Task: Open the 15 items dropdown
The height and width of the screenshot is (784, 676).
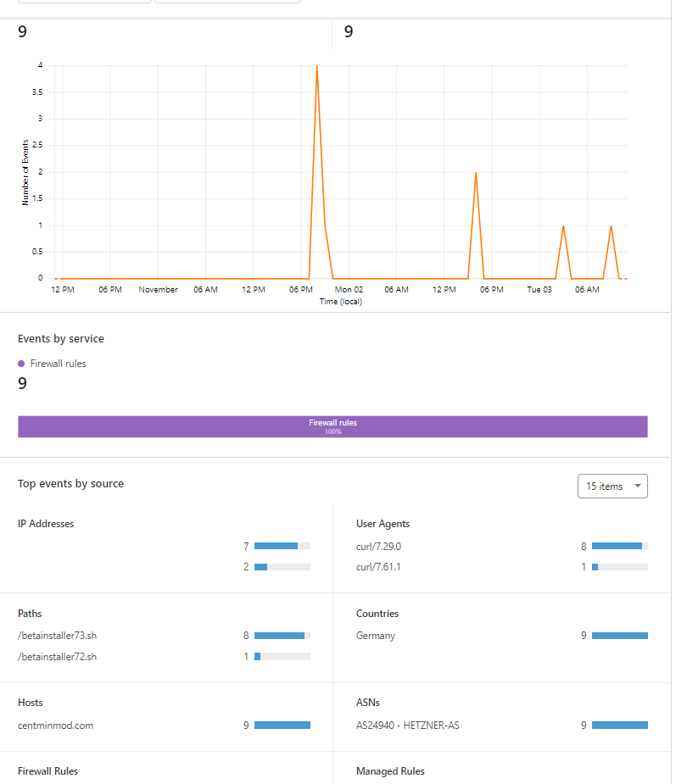Action: tap(612, 486)
